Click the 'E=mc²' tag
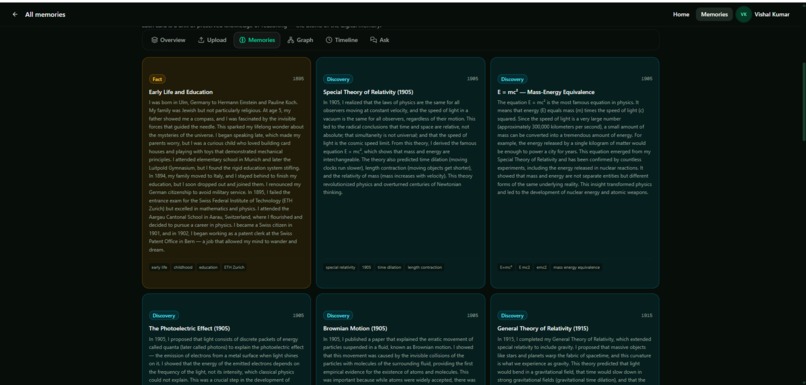The width and height of the screenshot is (806, 385). [506, 267]
